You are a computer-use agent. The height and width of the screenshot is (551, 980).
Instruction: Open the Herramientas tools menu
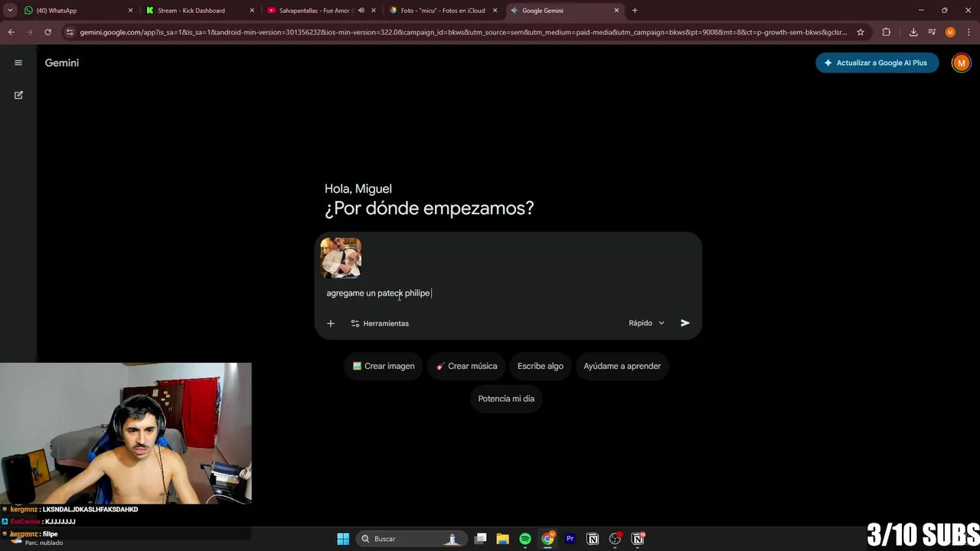click(380, 323)
